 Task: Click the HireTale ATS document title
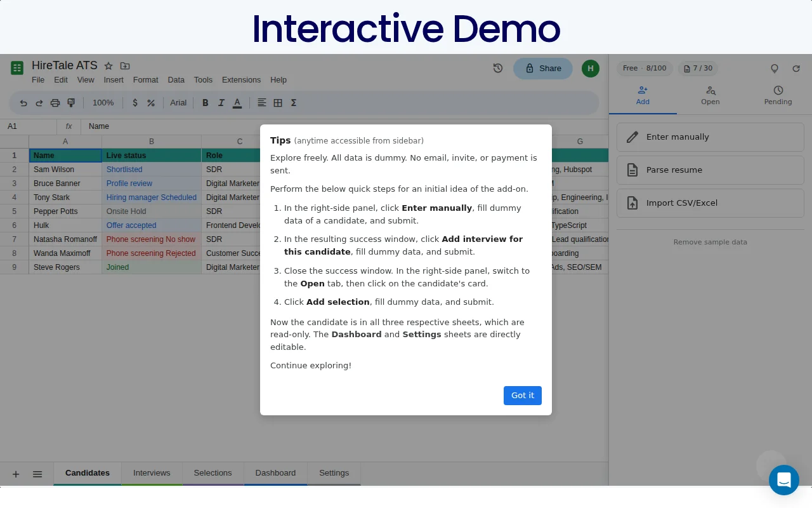pyautogui.click(x=65, y=66)
